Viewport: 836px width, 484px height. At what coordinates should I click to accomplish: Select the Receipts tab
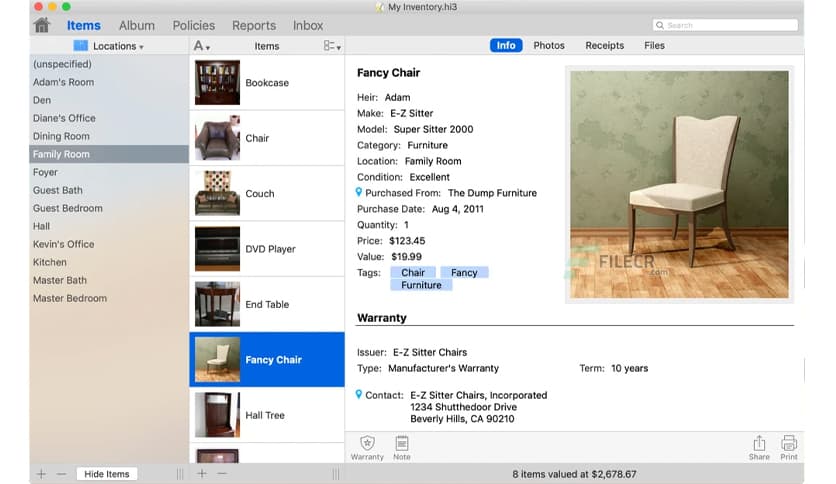coord(604,45)
